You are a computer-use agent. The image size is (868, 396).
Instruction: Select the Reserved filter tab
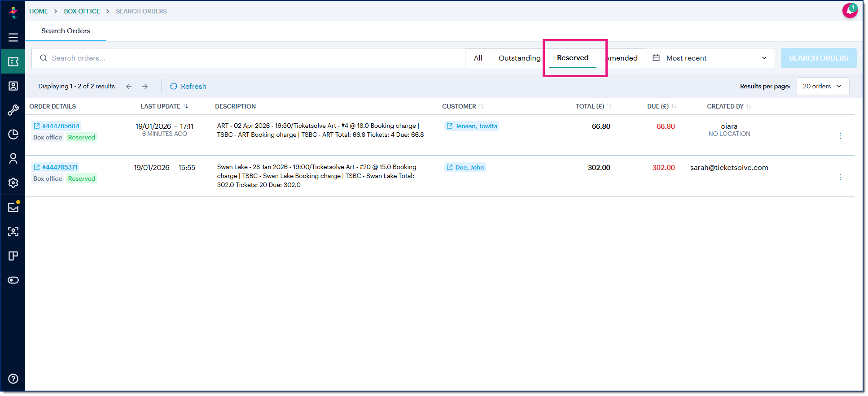(573, 58)
